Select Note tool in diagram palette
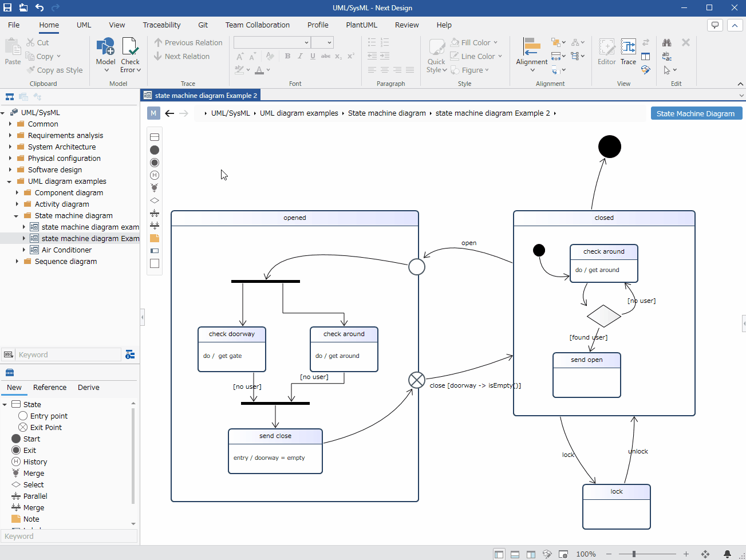The image size is (746, 560). 155,238
